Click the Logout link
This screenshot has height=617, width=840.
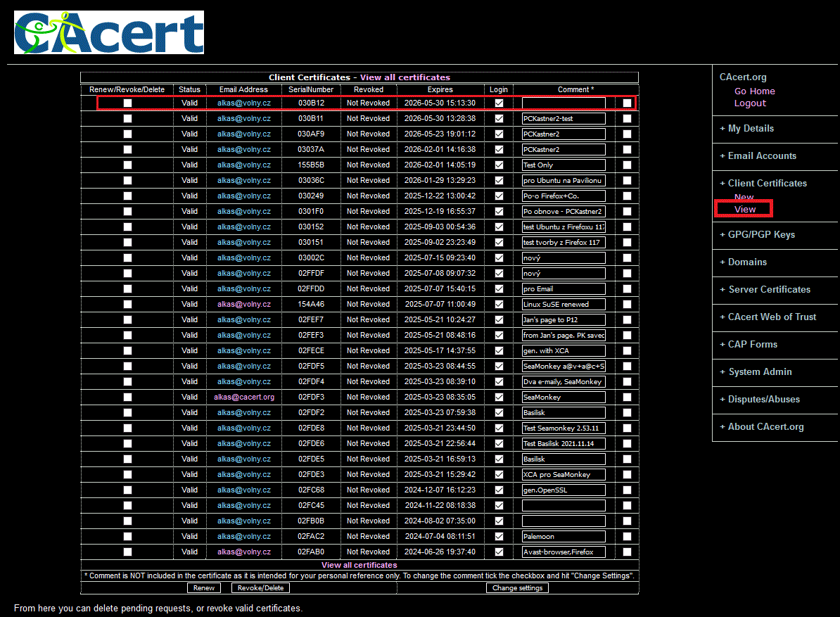(750, 103)
